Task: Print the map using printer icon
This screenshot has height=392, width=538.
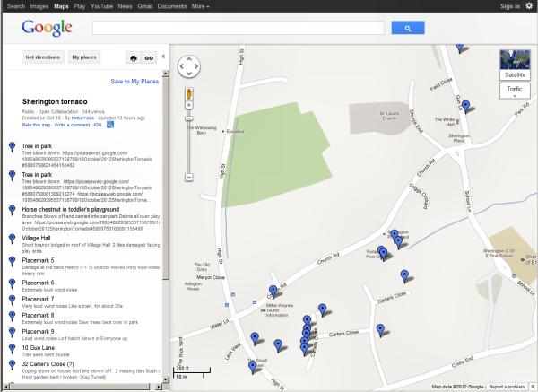Action: pos(134,58)
